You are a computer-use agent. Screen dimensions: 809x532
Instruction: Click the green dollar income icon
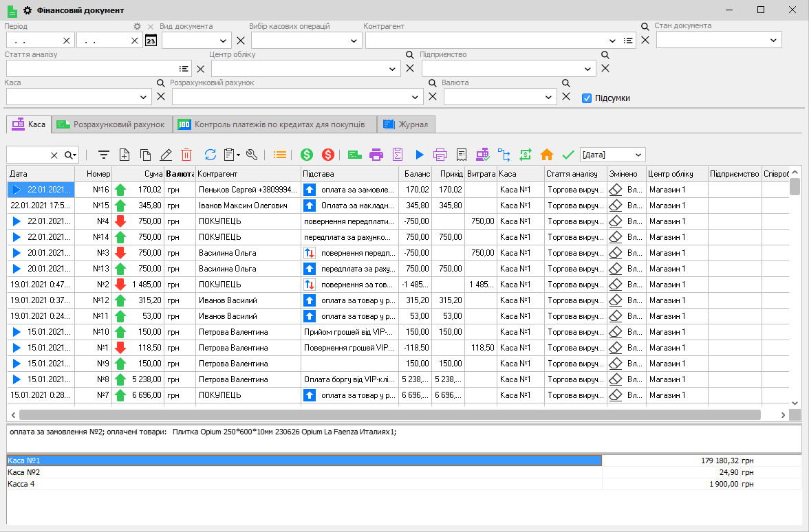tap(307, 155)
